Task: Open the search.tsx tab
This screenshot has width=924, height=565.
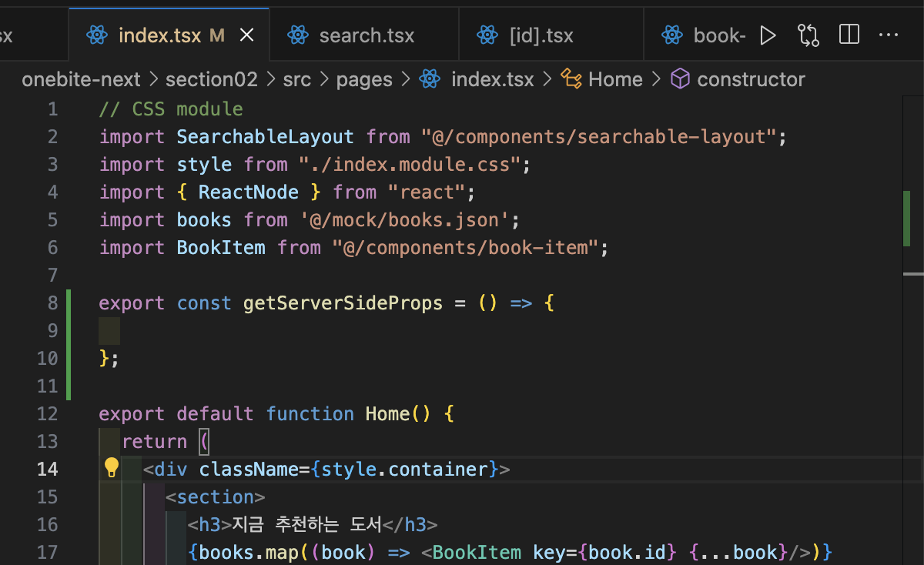Action: click(364, 35)
